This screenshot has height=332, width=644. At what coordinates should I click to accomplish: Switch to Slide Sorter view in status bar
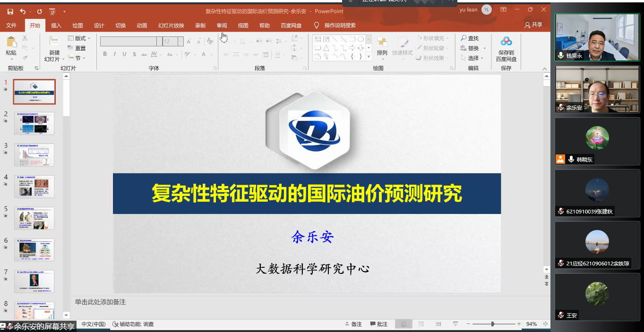point(421,324)
